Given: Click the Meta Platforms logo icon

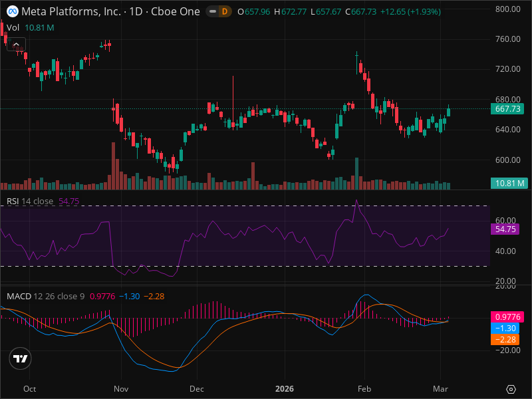Looking at the screenshot, I should pos(13,11).
